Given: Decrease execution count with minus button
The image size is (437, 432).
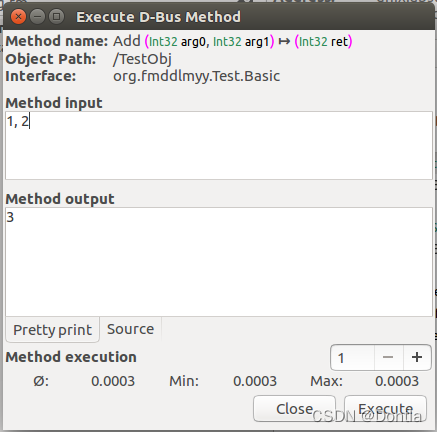Looking at the screenshot, I should (x=388, y=358).
